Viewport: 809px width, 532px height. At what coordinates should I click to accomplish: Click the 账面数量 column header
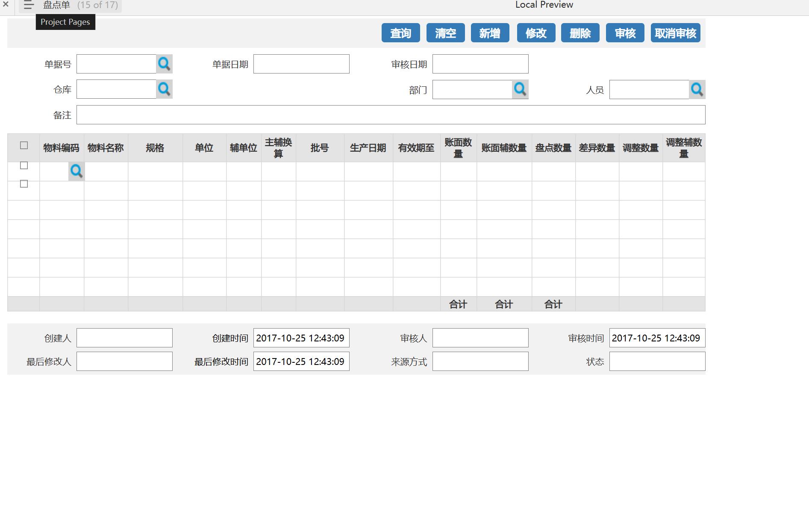pyautogui.click(x=458, y=148)
